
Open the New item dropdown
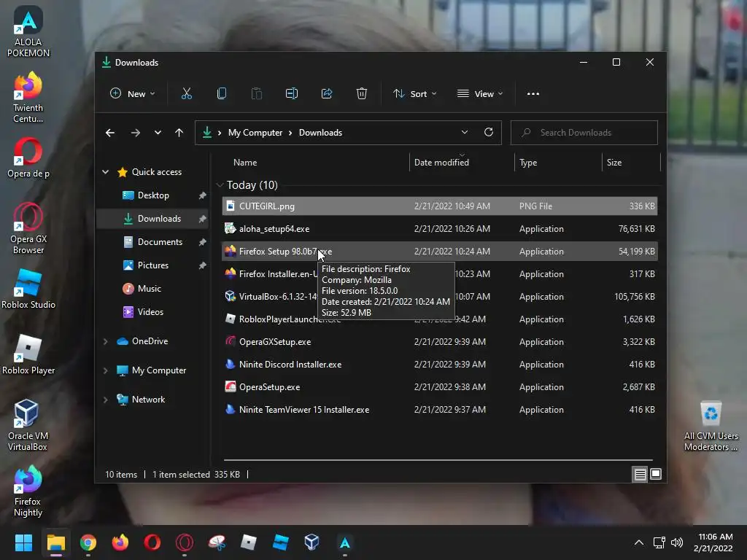click(x=133, y=94)
